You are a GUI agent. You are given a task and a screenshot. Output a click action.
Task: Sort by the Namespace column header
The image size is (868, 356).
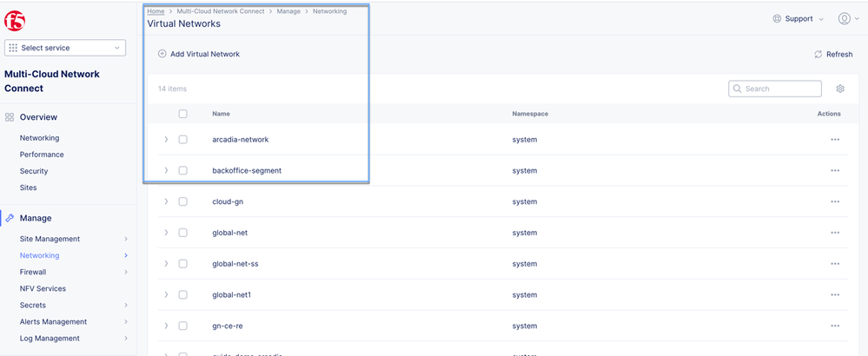[530, 114]
